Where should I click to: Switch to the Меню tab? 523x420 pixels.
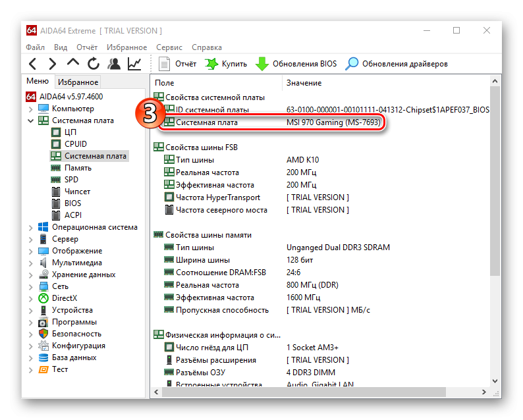pos(38,81)
